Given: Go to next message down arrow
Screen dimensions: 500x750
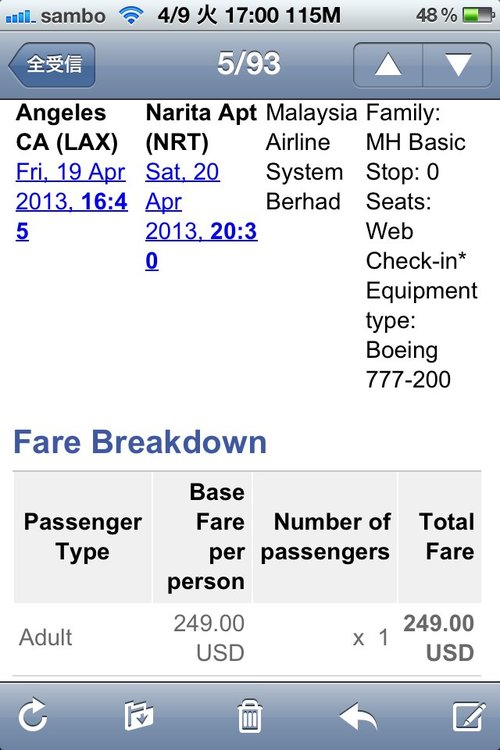Looking at the screenshot, I should 457,65.
